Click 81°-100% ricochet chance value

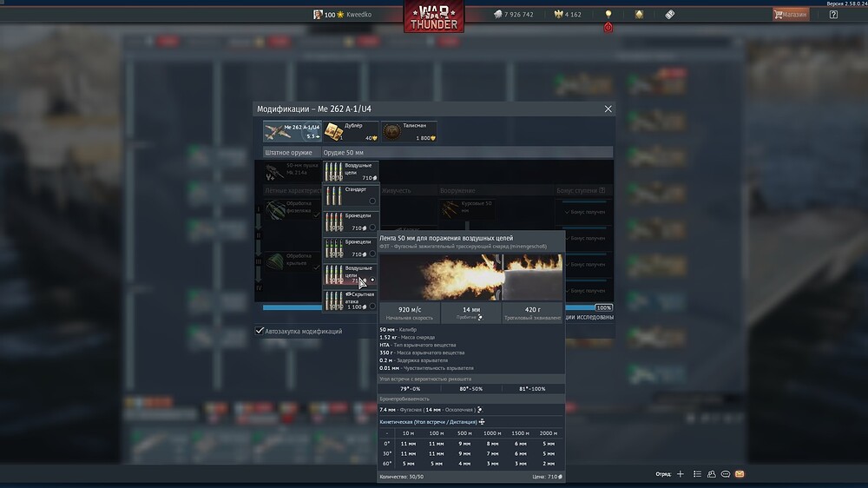532,389
